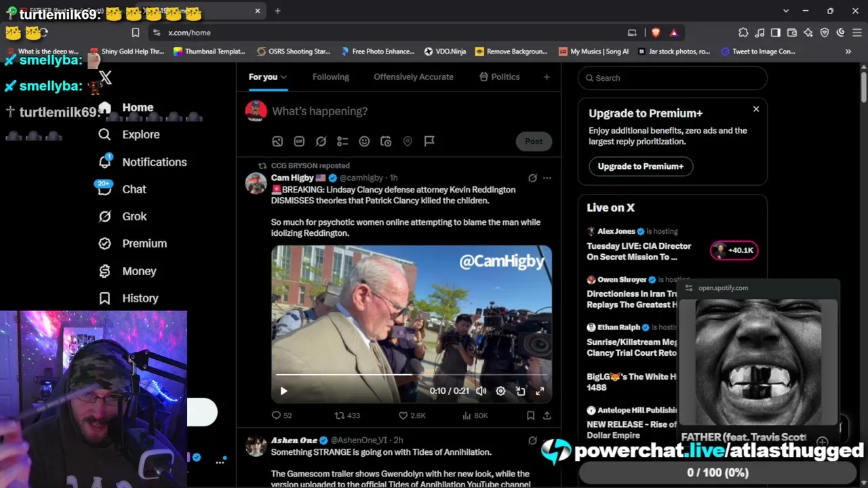Open Grok explain on Cam Higby's post
Image resolution: width=868 pixels, height=488 pixels.
[x=532, y=178]
